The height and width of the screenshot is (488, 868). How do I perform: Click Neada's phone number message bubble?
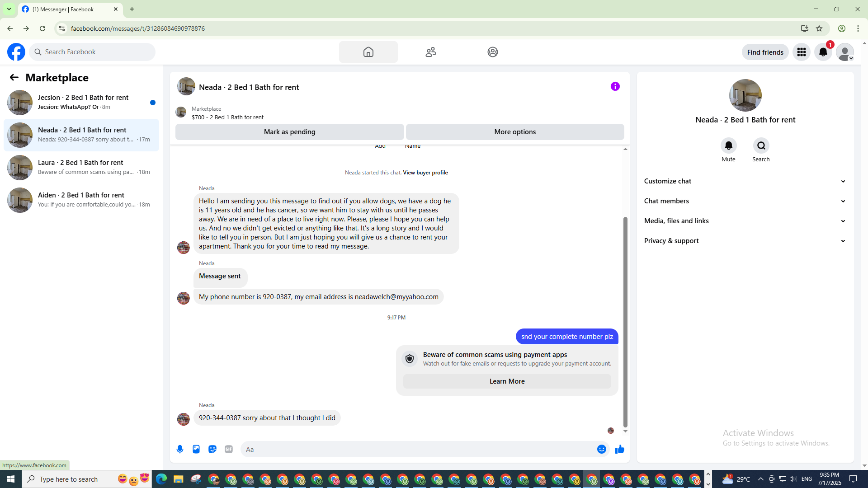tap(319, 297)
